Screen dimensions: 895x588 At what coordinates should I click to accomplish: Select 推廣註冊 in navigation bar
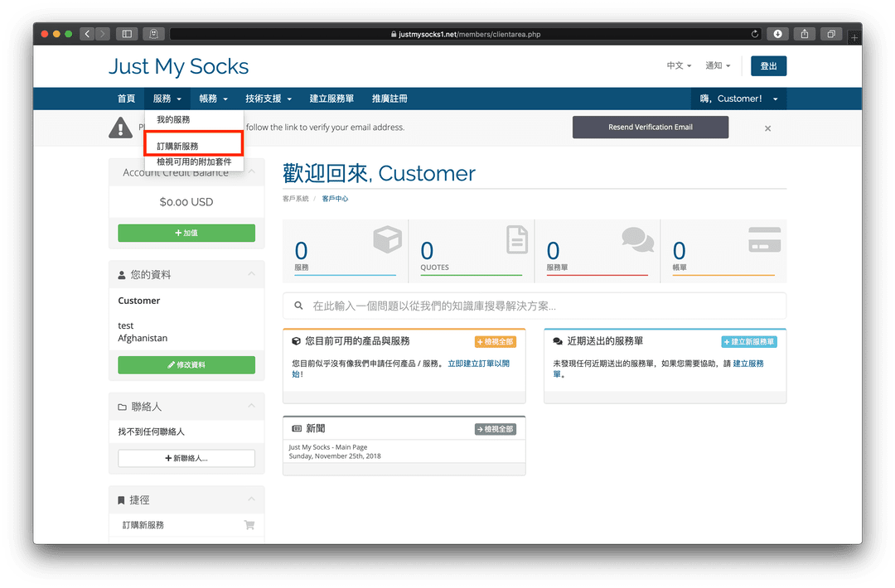pyautogui.click(x=389, y=99)
